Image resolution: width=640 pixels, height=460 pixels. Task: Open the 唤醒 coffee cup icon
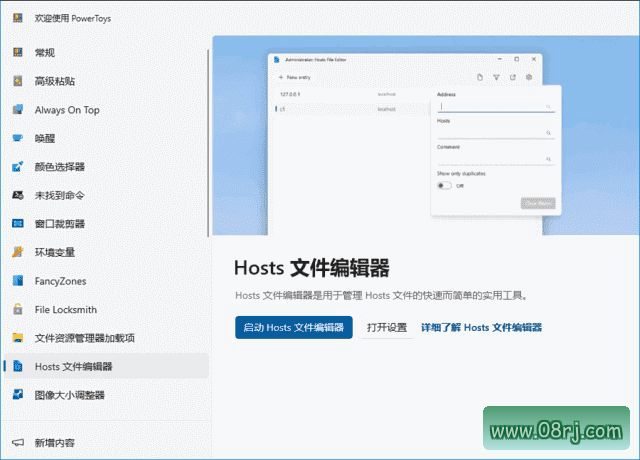pos(18,138)
